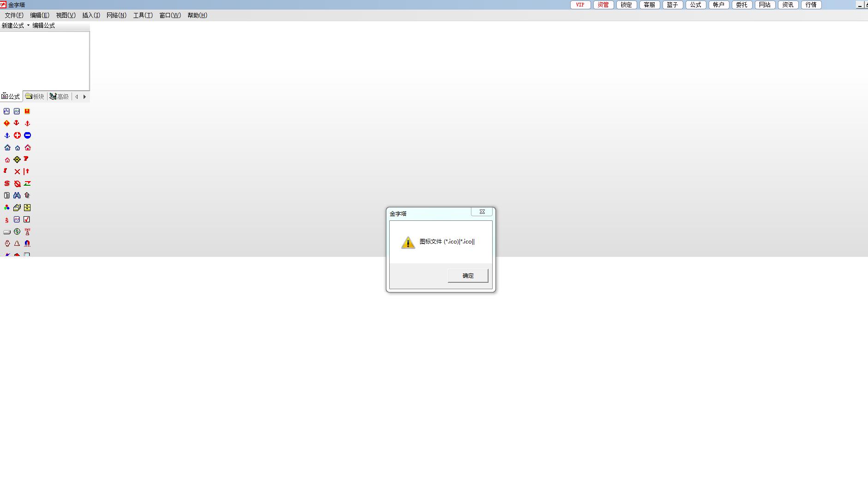Click the 金字塔 app icon in title bar

point(3,5)
